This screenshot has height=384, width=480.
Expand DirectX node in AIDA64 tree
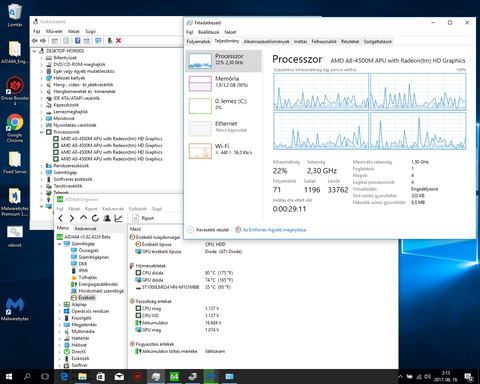(60, 352)
